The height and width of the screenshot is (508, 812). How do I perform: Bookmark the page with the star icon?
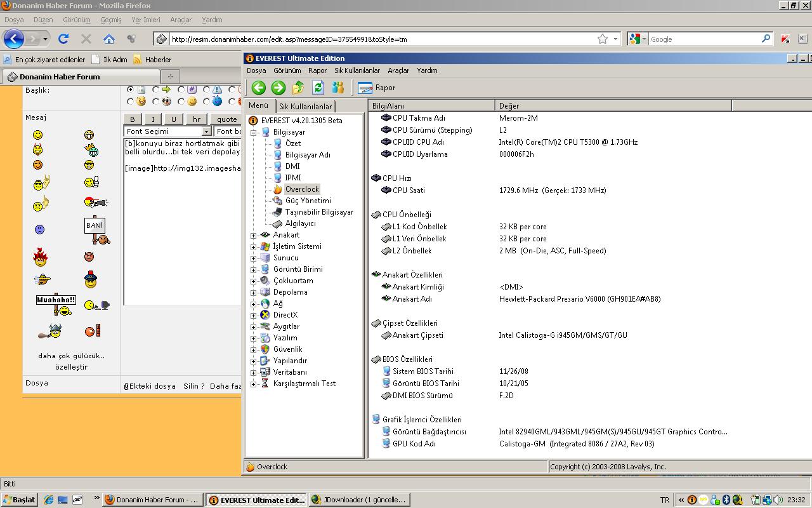click(x=603, y=39)
